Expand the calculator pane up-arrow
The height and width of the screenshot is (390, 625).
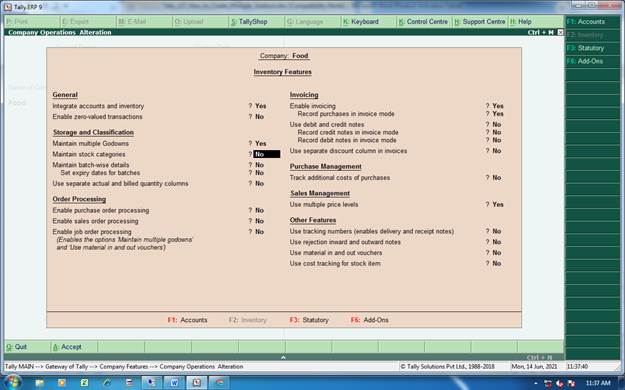pos(283,357)
